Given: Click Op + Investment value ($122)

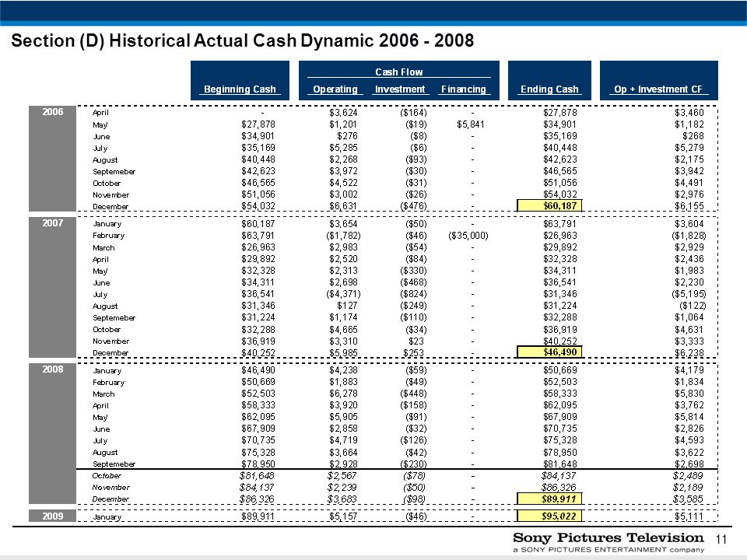Looking at the screenshot, I should (x=693, y=306).
